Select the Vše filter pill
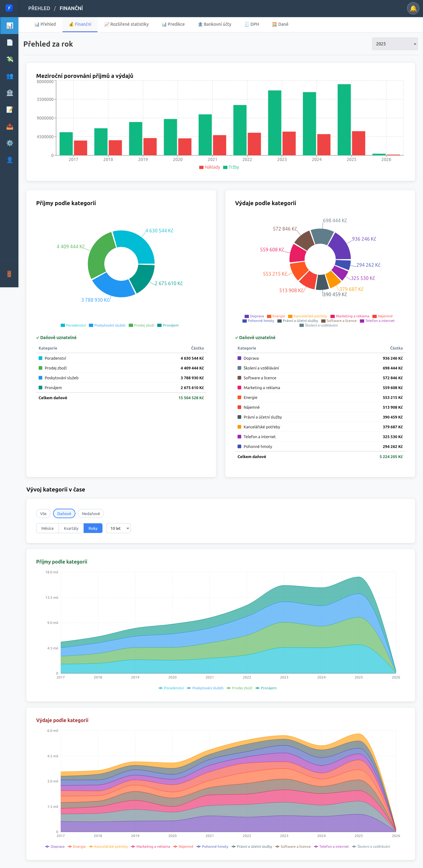This screenshot has height=868, width=423. [43, 514]
